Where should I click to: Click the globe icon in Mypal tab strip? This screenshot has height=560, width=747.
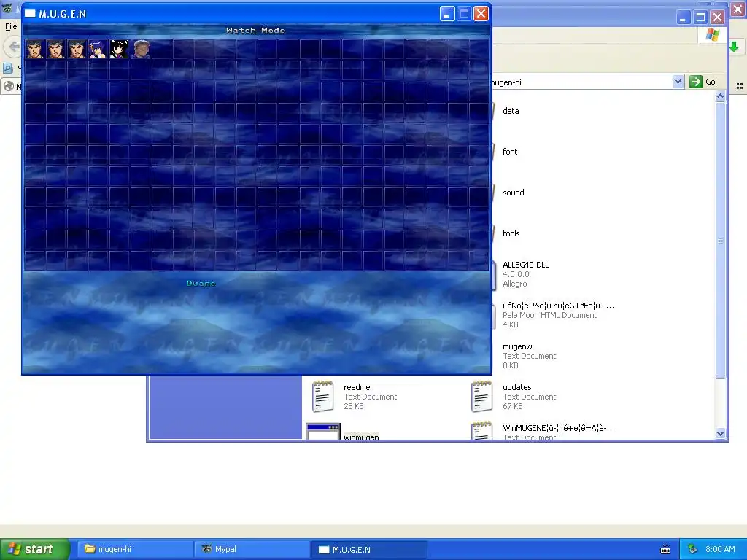tap(9, 86)
